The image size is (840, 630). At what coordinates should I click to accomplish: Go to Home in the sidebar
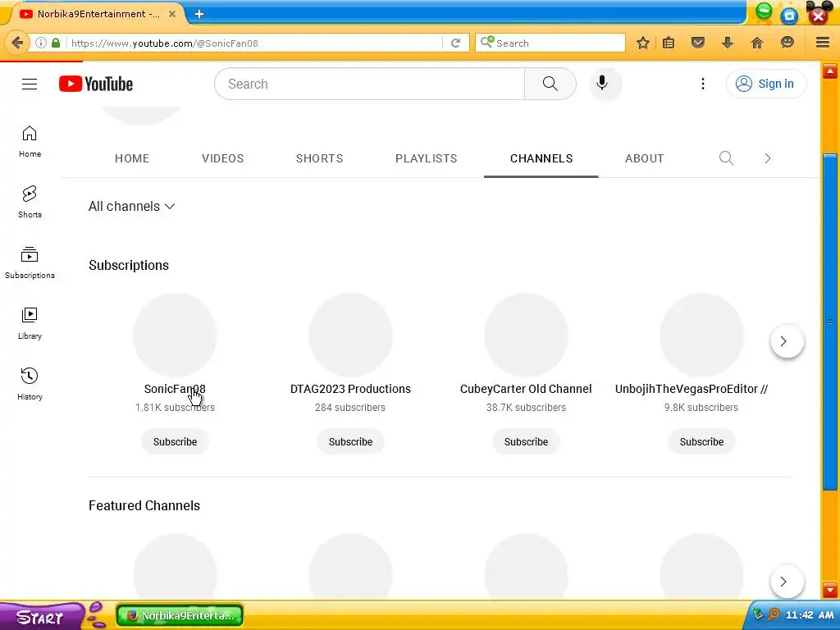(30, 141)
